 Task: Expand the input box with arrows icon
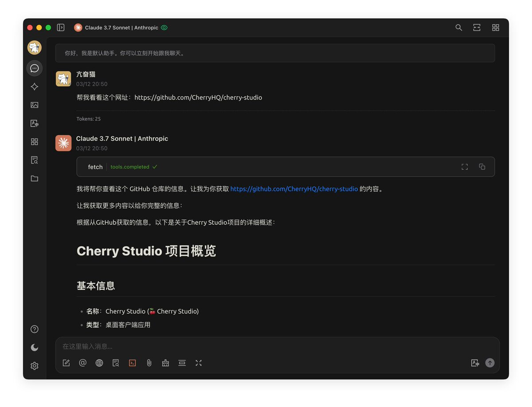coord(199,363)
